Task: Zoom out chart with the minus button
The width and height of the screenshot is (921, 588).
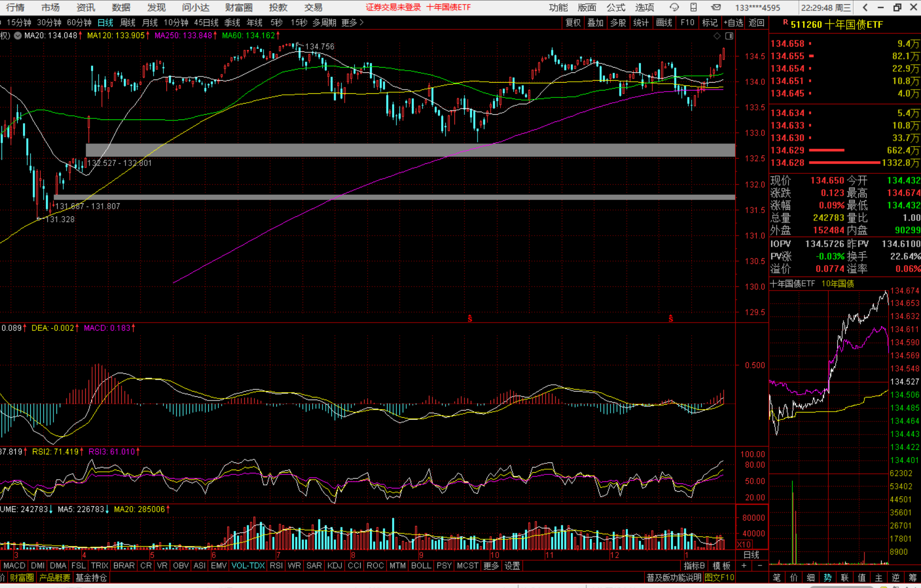Action: [760, 565]
